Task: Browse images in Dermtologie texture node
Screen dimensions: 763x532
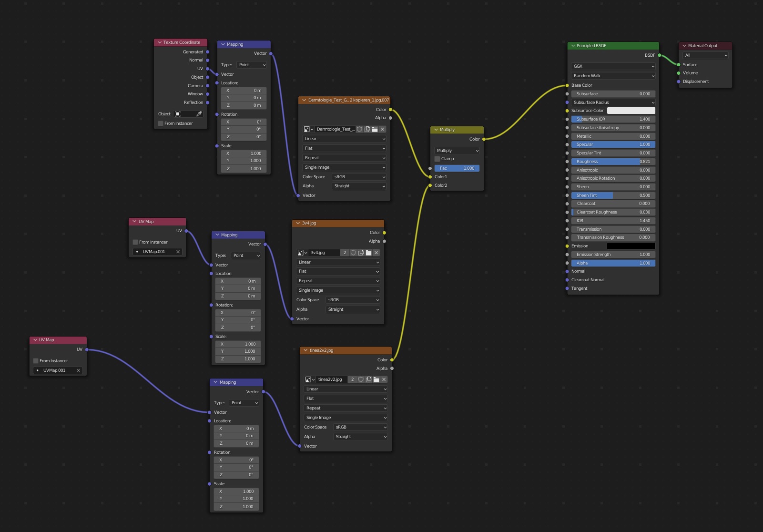Action: tap(308, 129)
